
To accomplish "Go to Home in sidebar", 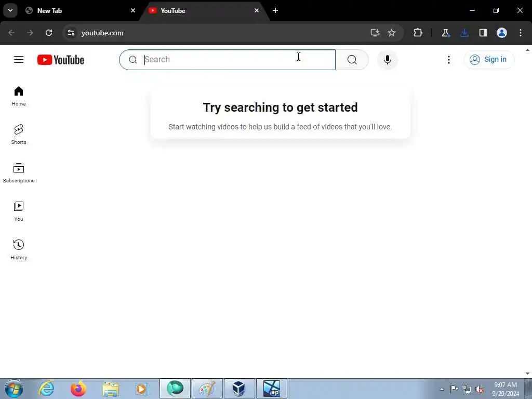I will click(19, 96).
